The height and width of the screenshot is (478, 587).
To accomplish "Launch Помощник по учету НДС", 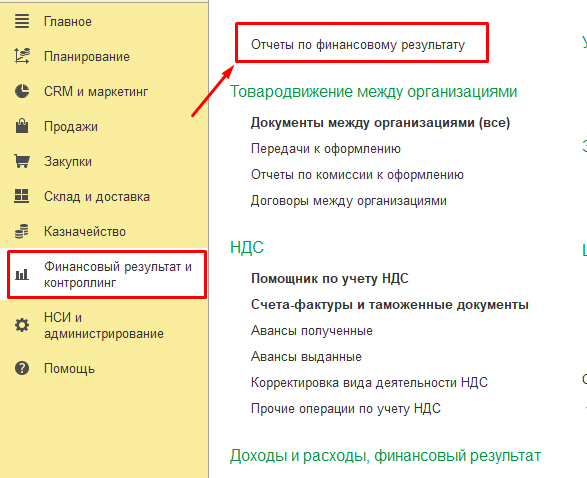I will 329,278.
